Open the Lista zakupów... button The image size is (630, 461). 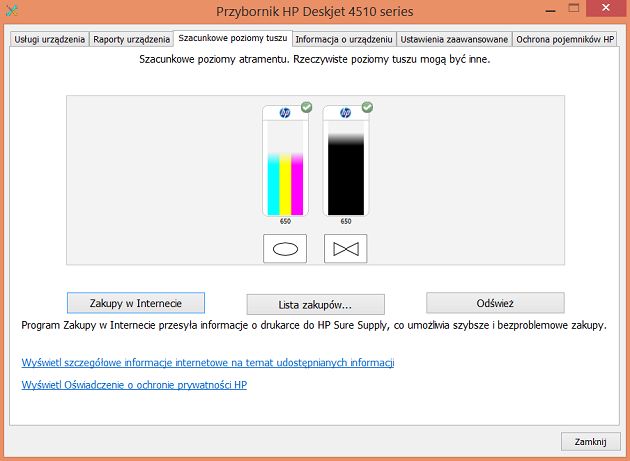(x=315, y=305)
